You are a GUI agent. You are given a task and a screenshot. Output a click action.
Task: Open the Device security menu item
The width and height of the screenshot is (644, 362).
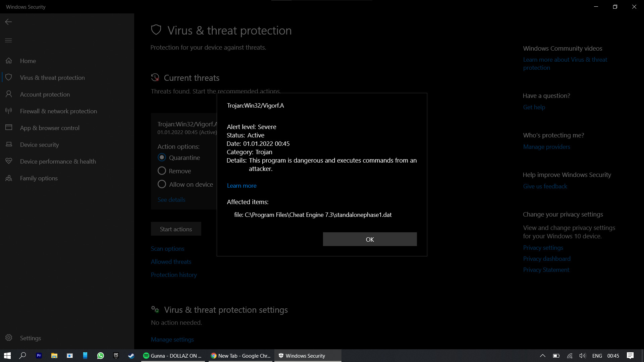click(x=39, y=144)
